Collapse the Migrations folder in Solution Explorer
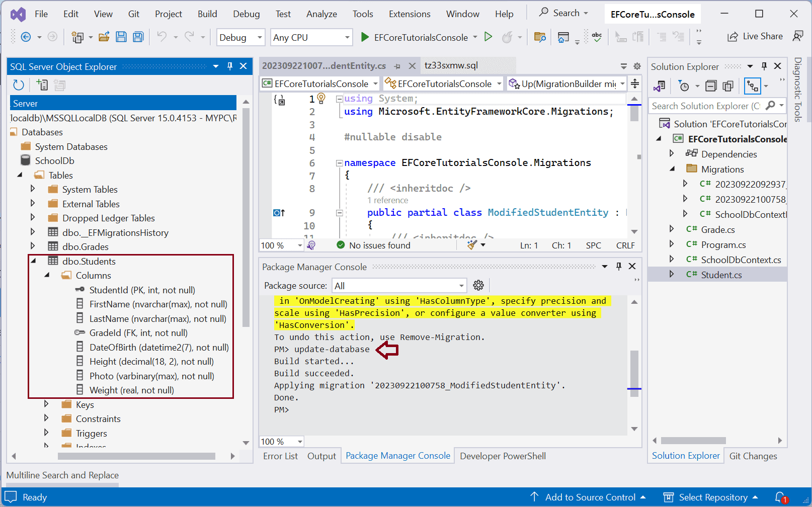Image resolution: width=812 pixels, height=507 pixels. (x=672, y=169)
